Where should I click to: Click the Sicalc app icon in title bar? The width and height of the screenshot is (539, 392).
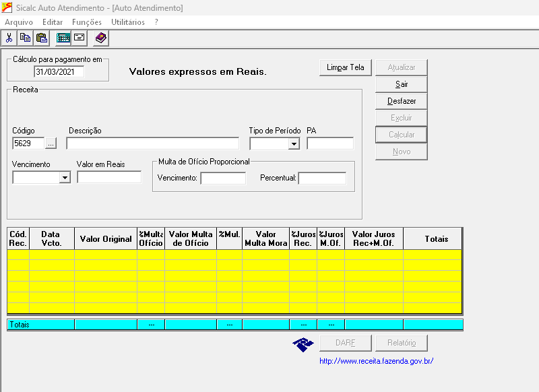pyautogui.click(x=7, y=8)
